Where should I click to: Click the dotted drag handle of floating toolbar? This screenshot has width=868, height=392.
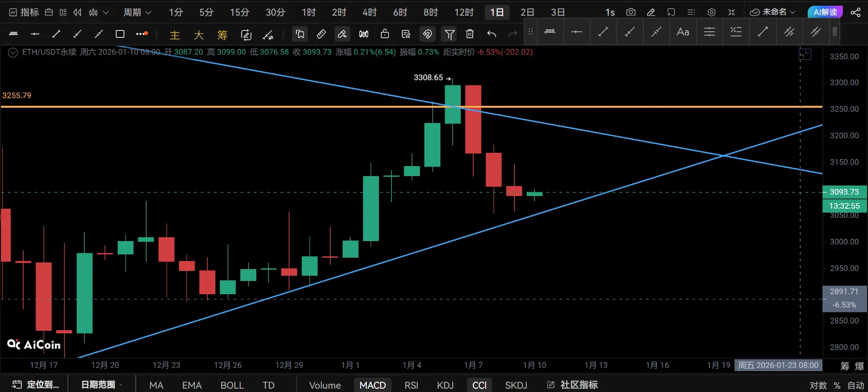click(x=531, y=32)
